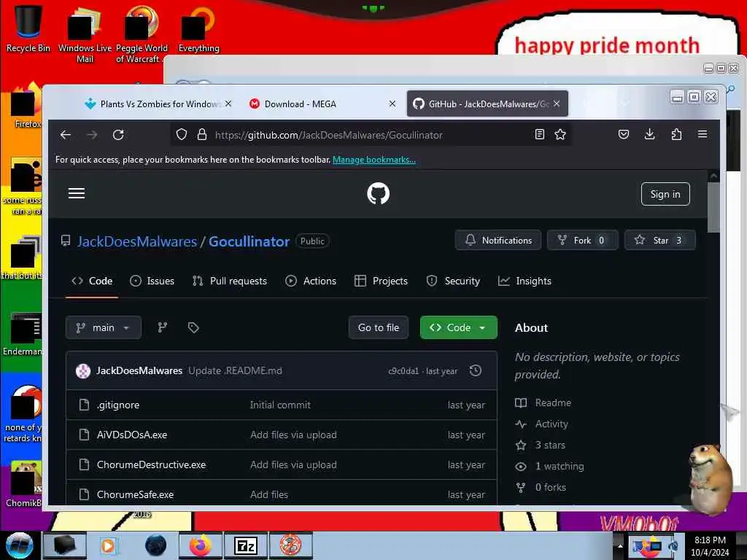View branches icon next to main
Screen dimensions: 747x560
(163, 327)
